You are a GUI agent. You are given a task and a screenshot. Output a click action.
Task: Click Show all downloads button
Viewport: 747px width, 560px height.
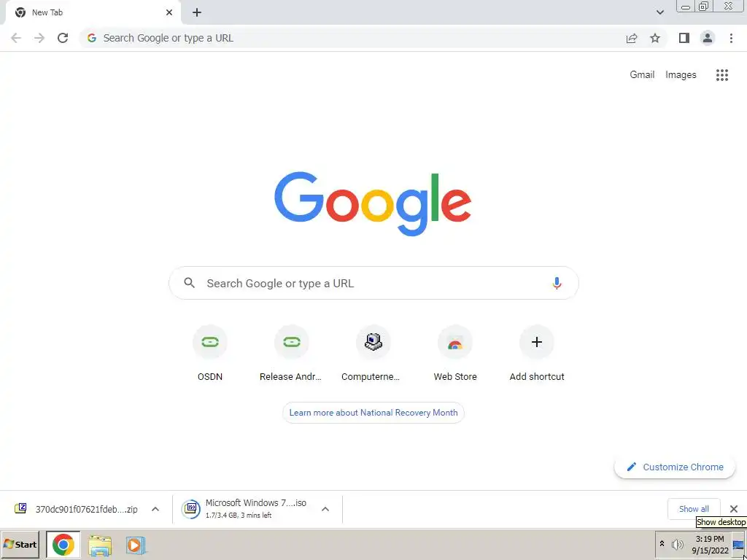tap(694, 509)
